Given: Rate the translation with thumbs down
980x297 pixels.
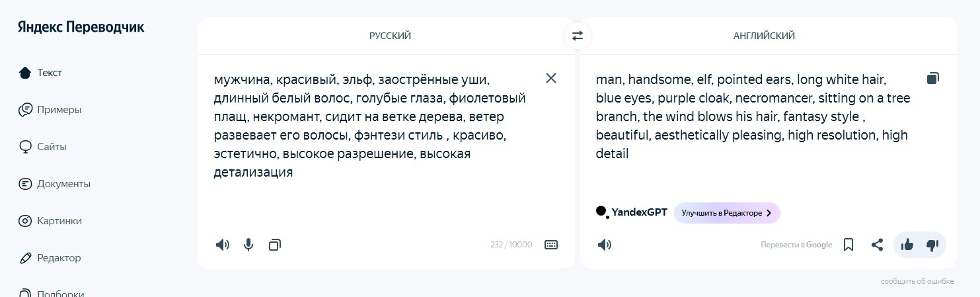Looking at the screenshot, I should point(932,245).
